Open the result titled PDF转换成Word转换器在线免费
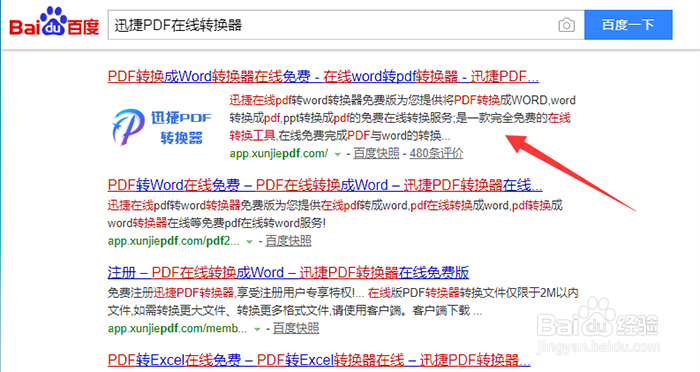 (323, 76)
